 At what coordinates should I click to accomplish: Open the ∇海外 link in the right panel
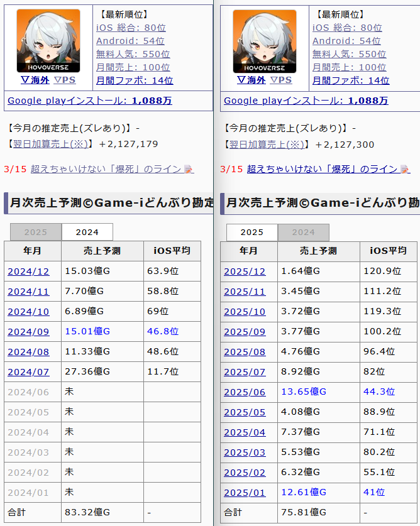coord(251,80)
